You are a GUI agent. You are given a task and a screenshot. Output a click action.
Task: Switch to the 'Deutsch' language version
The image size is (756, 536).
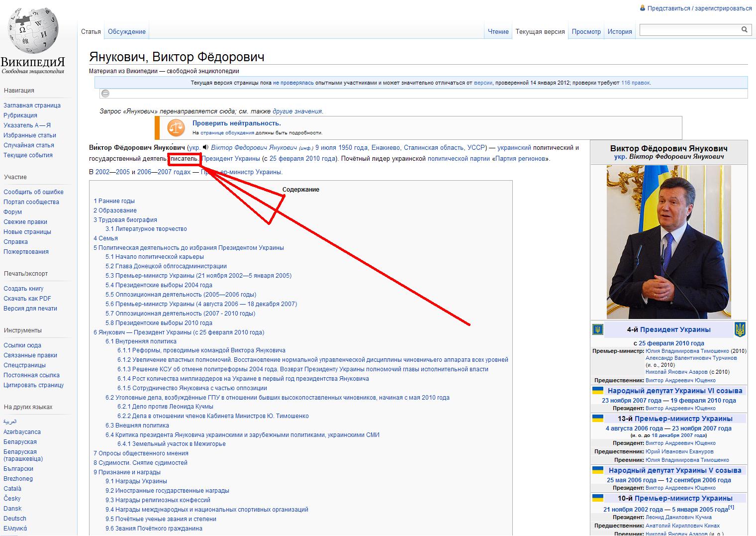15,519
